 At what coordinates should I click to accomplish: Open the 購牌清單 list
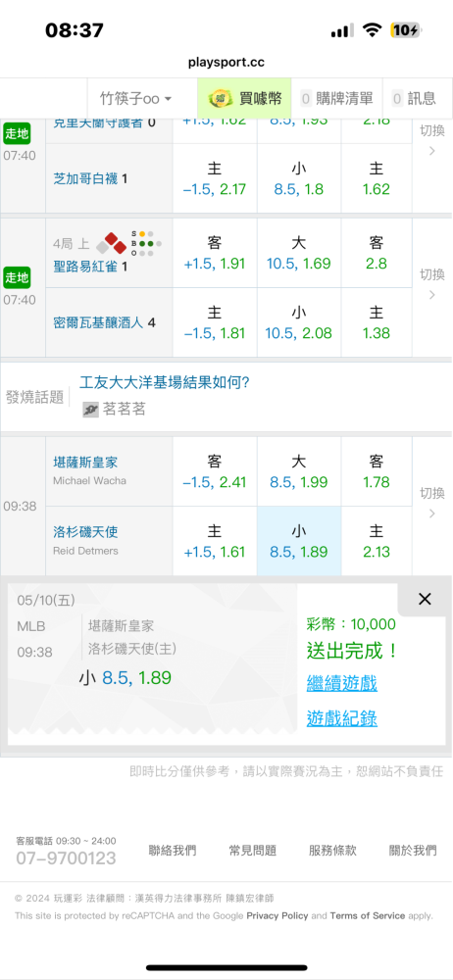[336, 98]
